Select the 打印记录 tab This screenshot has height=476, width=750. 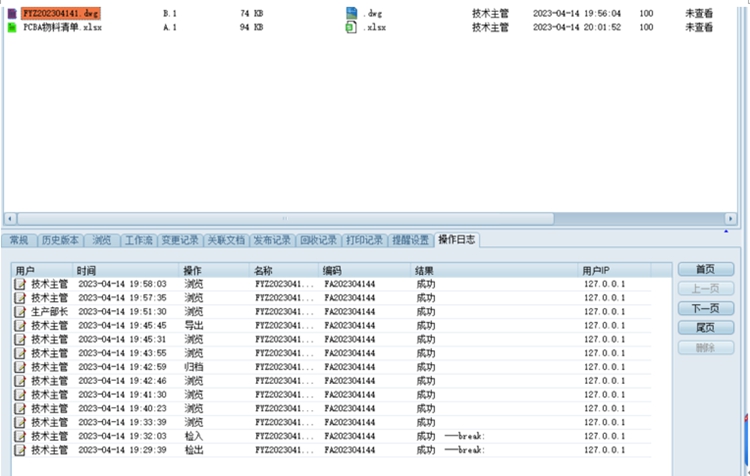[364, 240]
